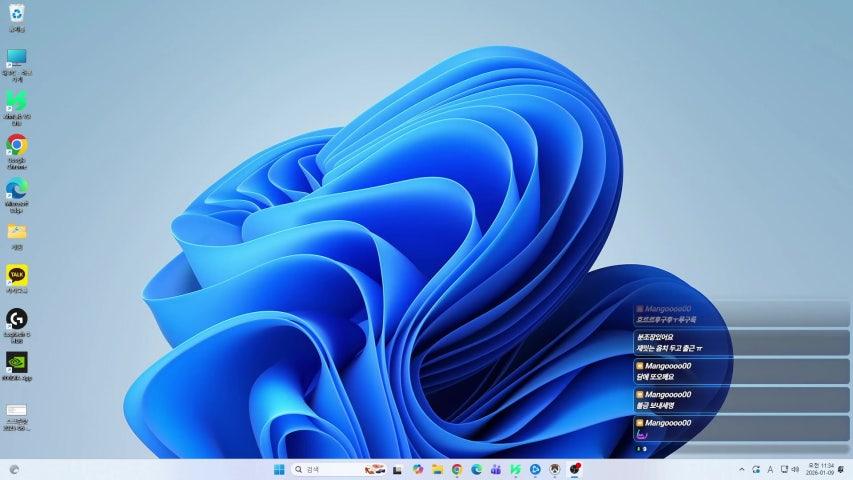
Task: Toggle the input language indicator in the tray
Action: [x=770, y=469]
